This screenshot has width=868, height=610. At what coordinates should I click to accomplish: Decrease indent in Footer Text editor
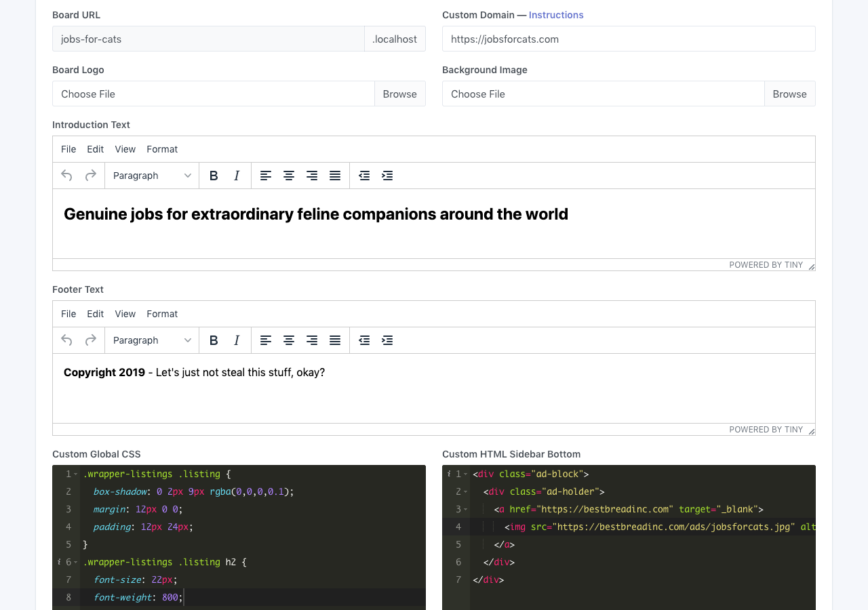(364, 340)
